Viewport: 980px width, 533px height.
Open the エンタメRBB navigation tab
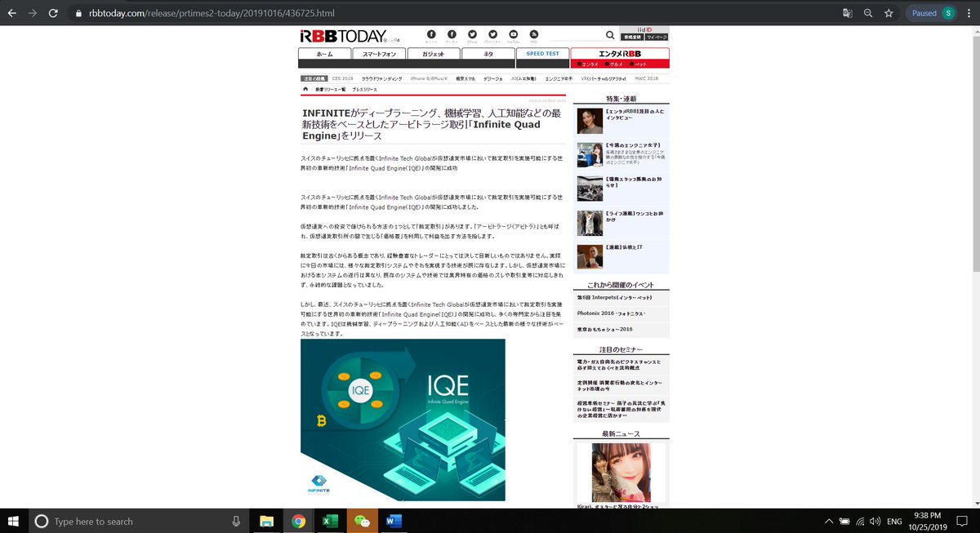point(621,54)
